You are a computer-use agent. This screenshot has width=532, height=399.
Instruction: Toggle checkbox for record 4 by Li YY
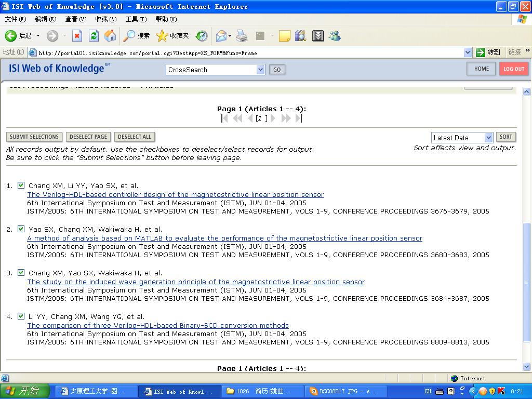pos(21,316)
